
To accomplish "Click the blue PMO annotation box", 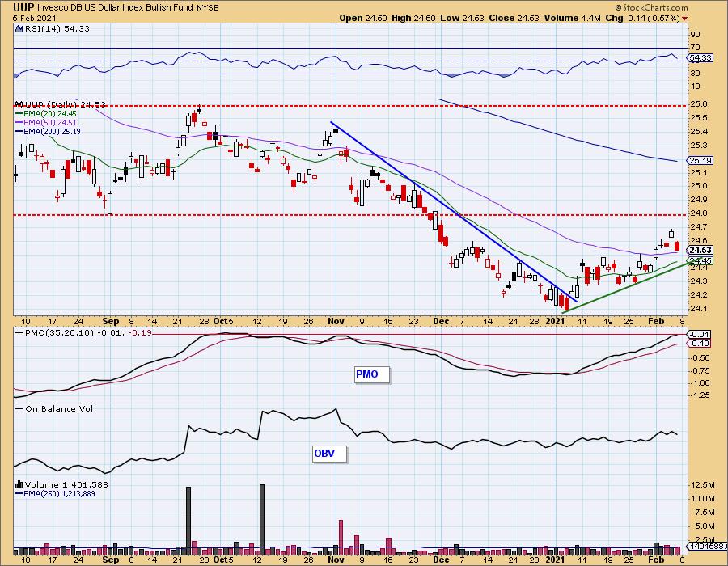I will [372, 374].
